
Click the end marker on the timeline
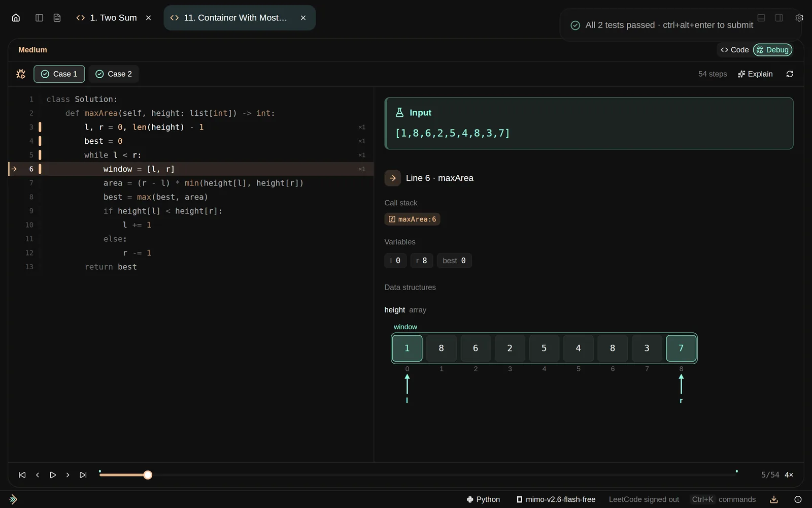tap(736, 471)
